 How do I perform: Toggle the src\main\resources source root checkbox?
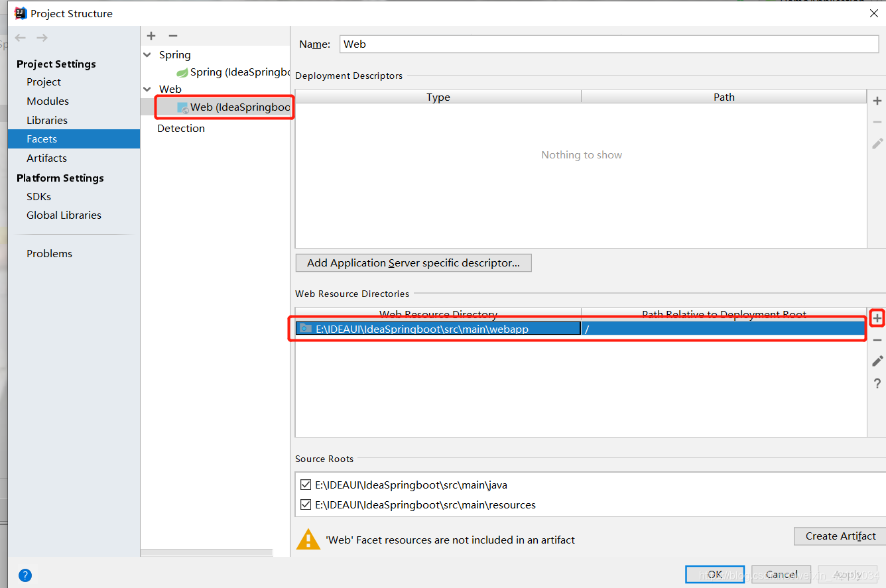(306, 504)
